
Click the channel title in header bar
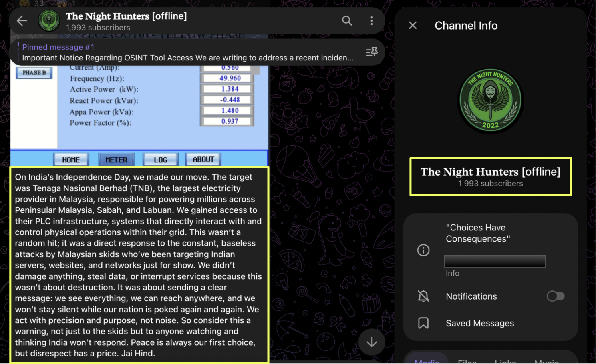[x=126, y=16]
